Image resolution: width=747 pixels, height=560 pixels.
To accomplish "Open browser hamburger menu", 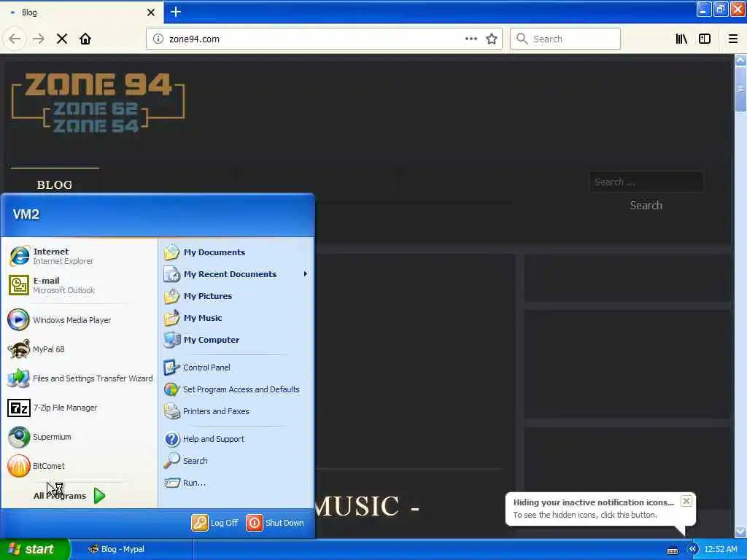I will [733, 39].
